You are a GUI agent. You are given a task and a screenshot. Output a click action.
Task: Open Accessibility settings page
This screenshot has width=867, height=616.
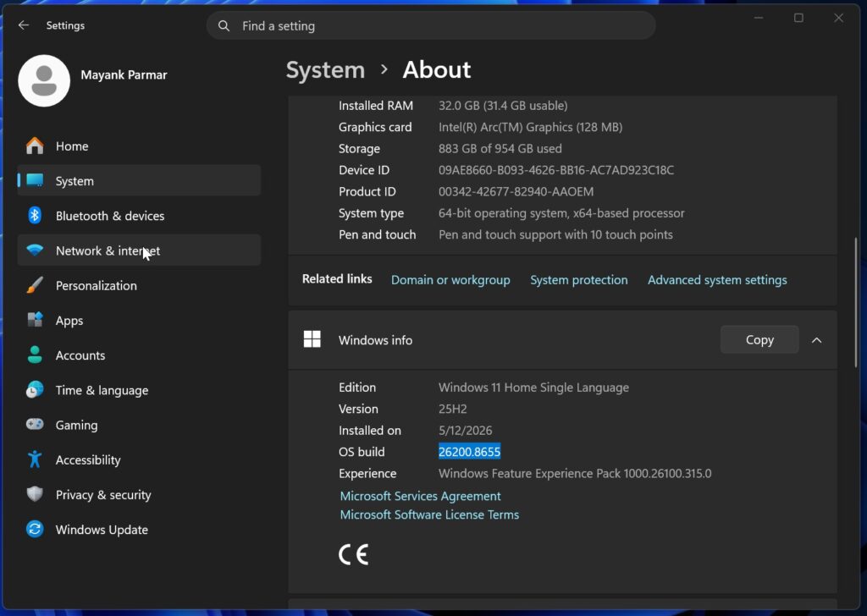140,459
